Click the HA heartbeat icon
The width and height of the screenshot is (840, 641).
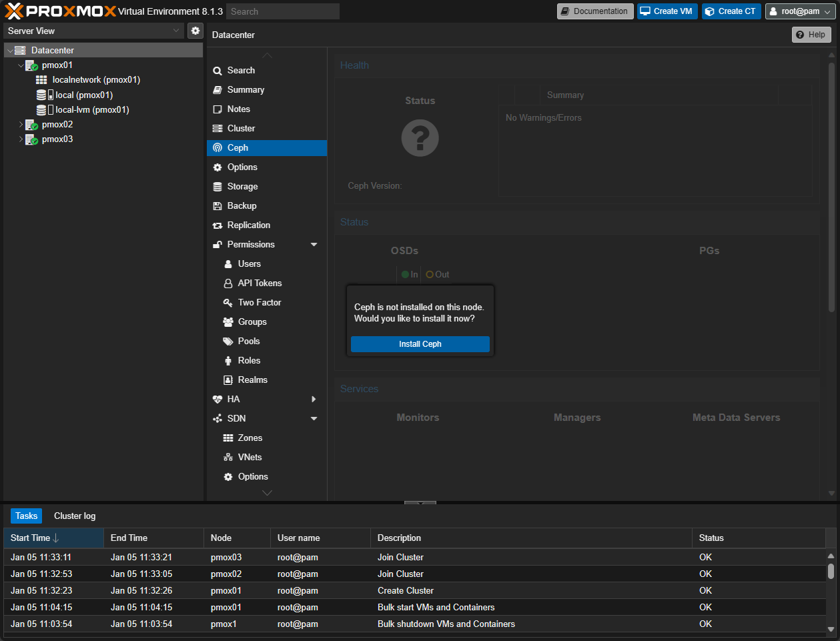218,400
